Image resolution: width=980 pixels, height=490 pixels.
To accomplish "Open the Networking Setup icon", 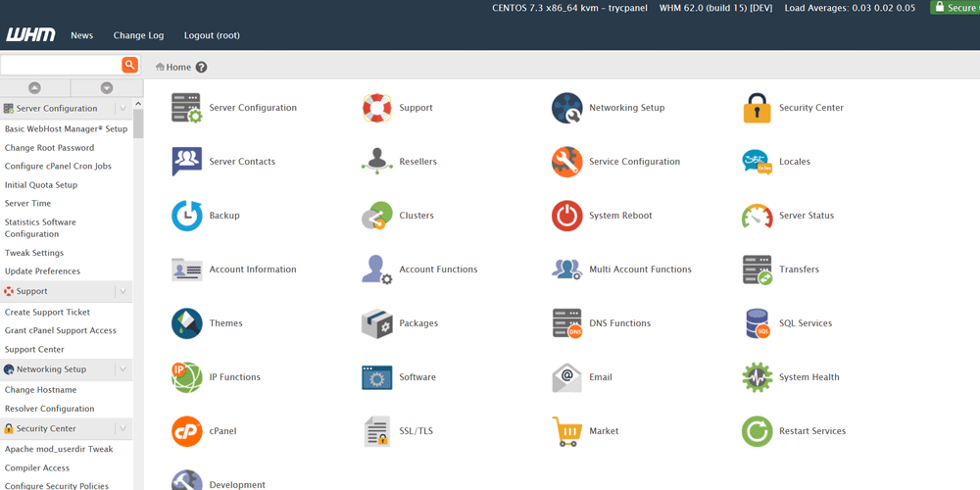I will tap(566, 108).
